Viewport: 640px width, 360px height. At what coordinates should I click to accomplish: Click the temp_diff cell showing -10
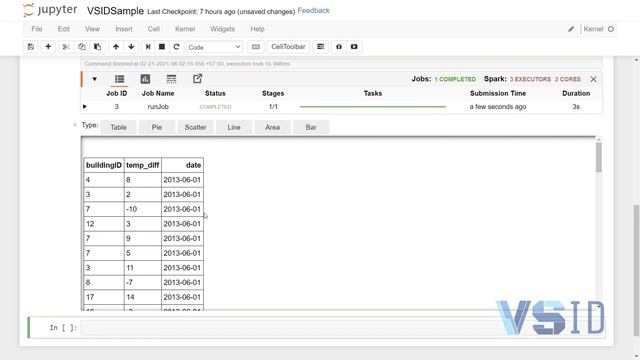tap(142, 209)
